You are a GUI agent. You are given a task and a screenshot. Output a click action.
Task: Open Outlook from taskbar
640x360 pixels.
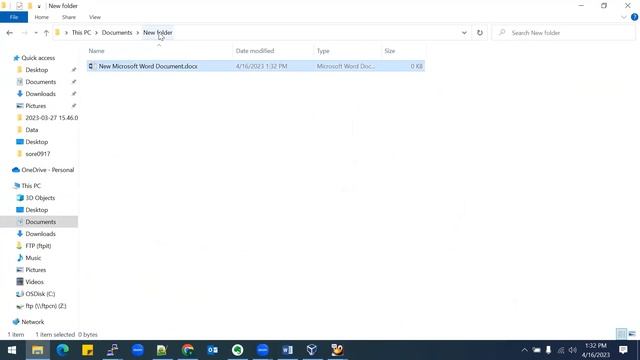tap(212, 350)
